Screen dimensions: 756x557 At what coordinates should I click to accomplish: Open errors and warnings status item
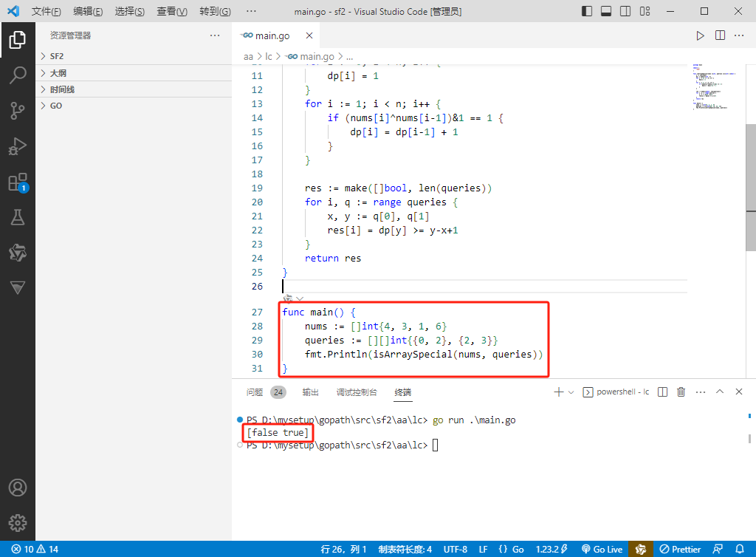point(35,550)
